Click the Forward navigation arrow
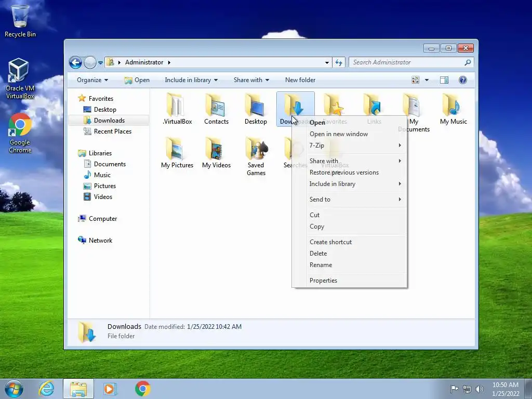 pos(90,62)
